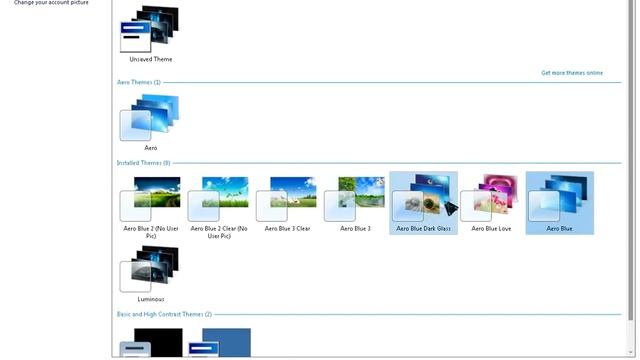Apply the Aero Blue 3 theme

point(355,204)
